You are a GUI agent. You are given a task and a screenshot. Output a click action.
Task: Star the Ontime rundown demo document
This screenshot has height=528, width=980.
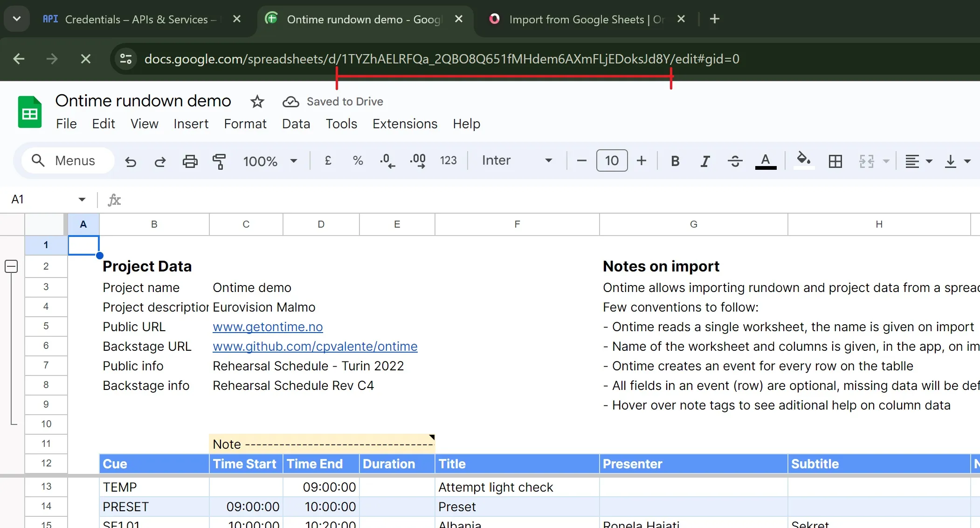point(257,101)
